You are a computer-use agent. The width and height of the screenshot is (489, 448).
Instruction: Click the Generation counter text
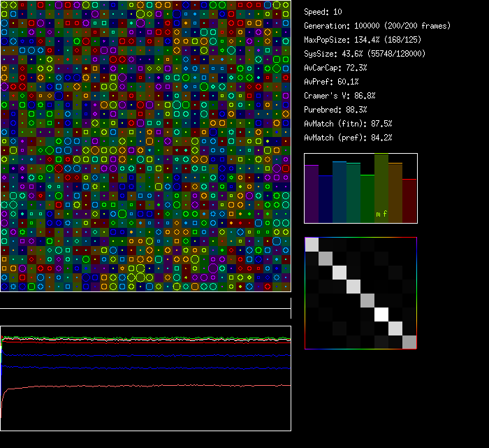pyautogui.click(x=377, y=26)
